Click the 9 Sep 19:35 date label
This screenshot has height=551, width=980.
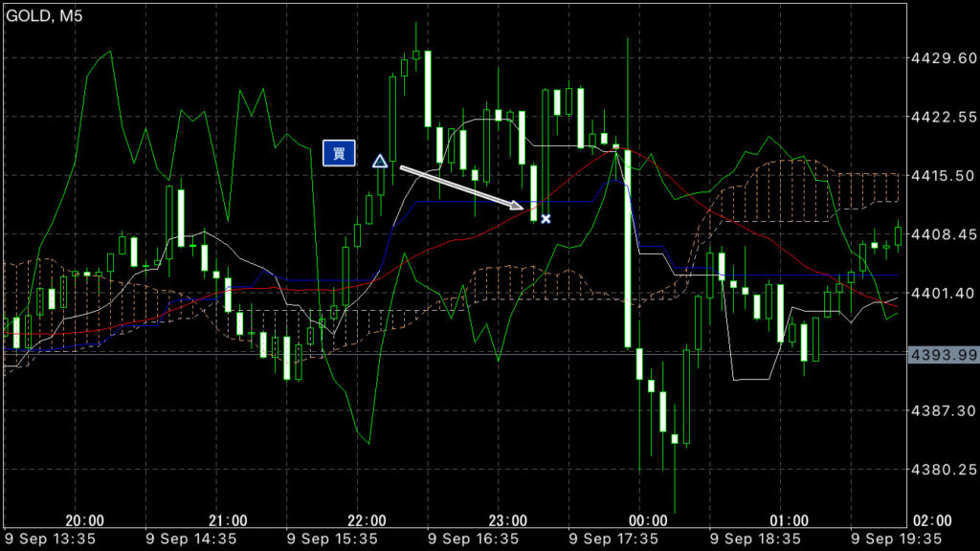896,539
